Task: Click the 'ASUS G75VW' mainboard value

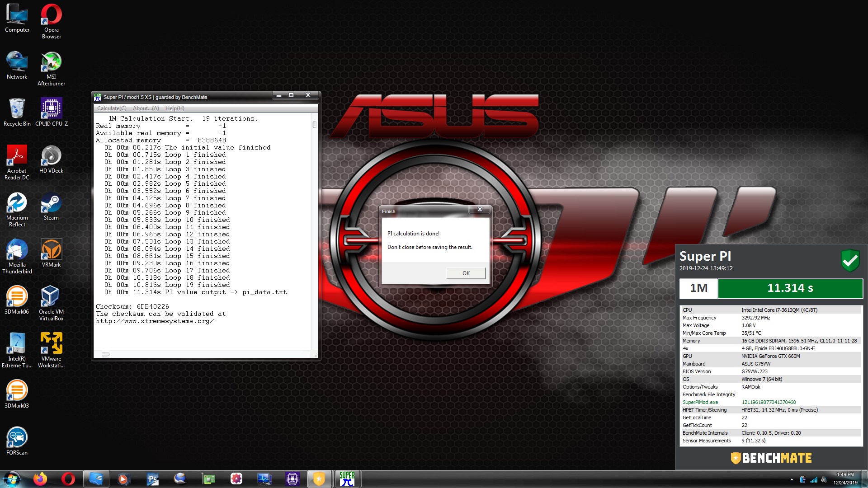Action: click(x=756, y=364)
